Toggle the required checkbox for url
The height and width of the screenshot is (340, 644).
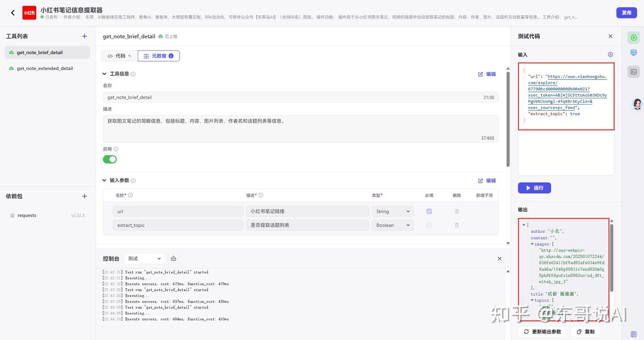pos(429,211)
